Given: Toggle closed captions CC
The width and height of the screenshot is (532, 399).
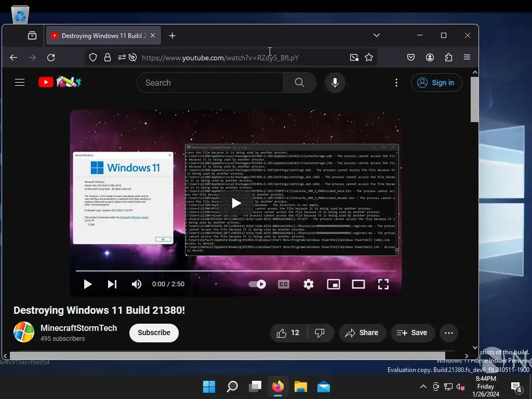Looking at the screenshot, I should [284, 284].
